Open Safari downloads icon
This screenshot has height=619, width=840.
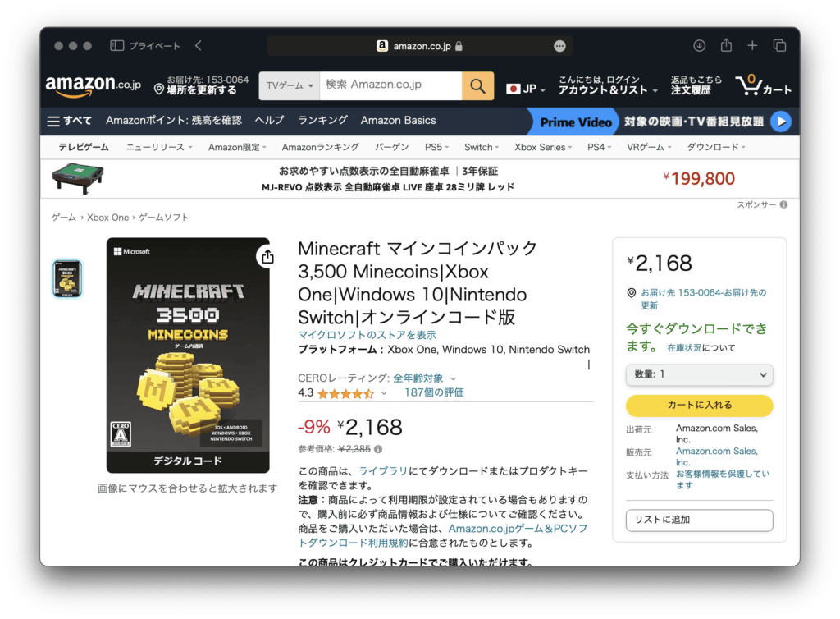(700, 46)
